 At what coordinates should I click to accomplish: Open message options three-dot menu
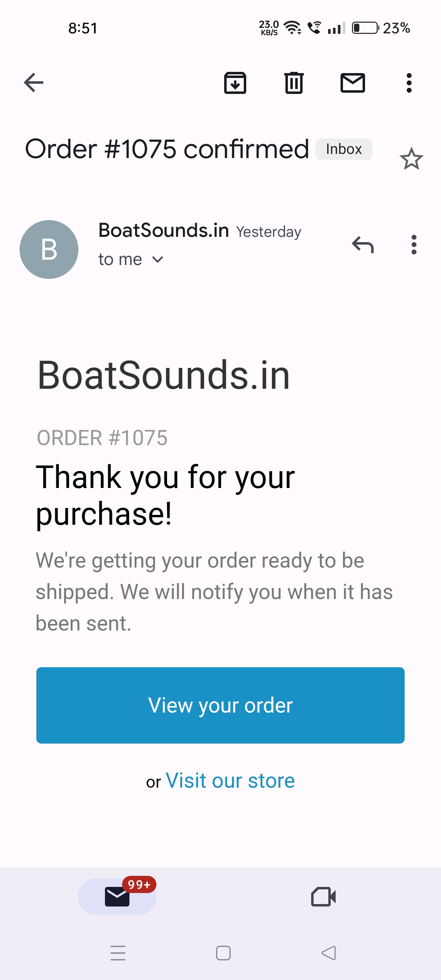414,245
